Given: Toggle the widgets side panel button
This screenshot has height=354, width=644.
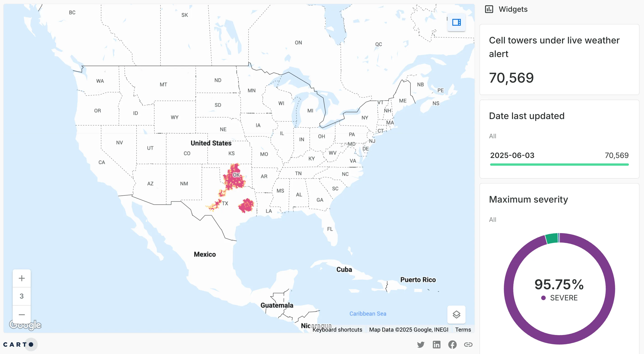Looking at the screenshot, I should [x=456, y=22].
